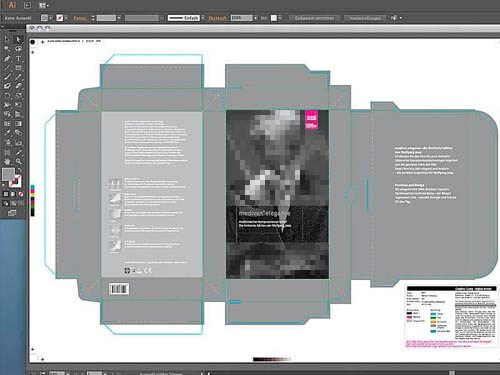Select the Rotate tool
The width and height of the screenshot is (500, 375).
tap(7, 95)
